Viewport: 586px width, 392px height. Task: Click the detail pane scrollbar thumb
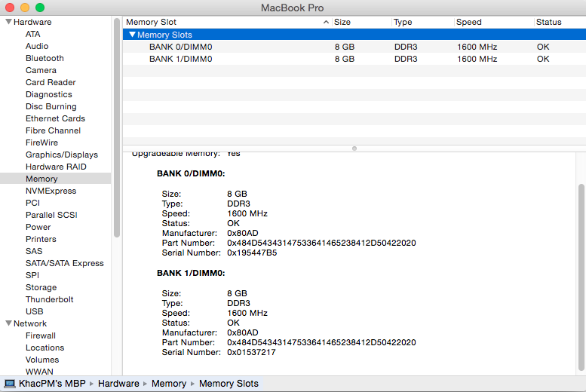[581, 277]
